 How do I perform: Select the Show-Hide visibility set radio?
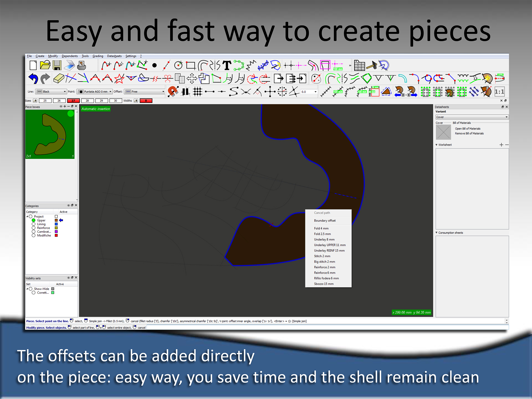[31, 289]
